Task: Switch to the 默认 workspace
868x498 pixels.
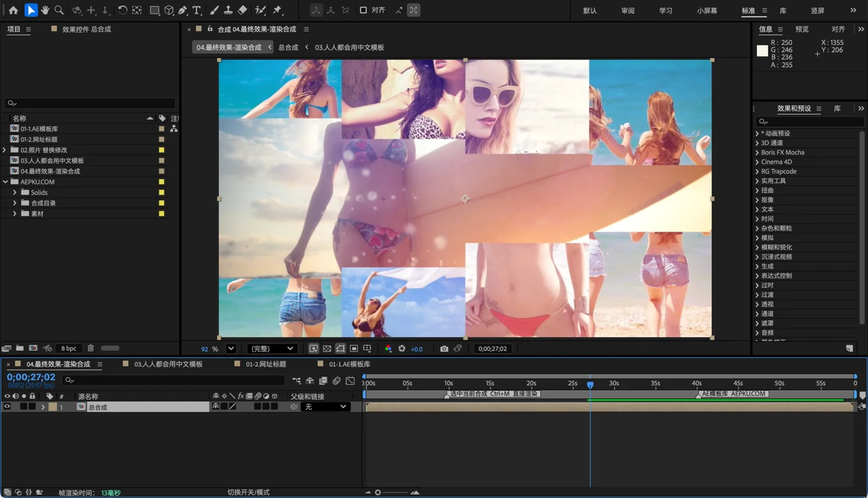Action: pos(590,11)
